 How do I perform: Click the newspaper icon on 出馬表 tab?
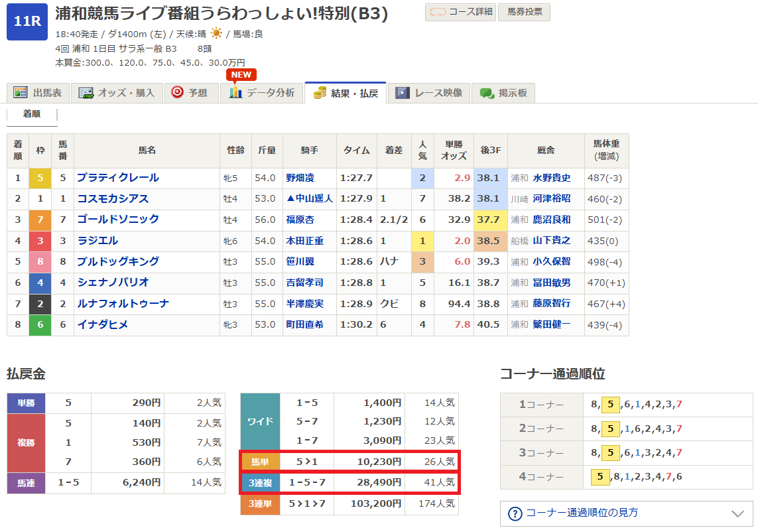coord(21,93)
